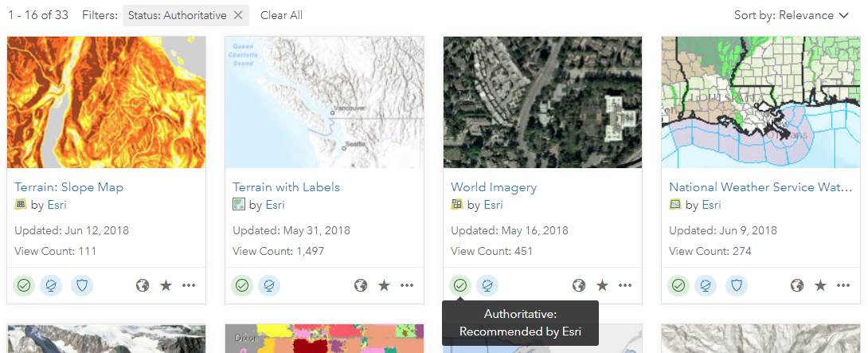Remove the Status: Authoritative filter chip

pos(238,15)
